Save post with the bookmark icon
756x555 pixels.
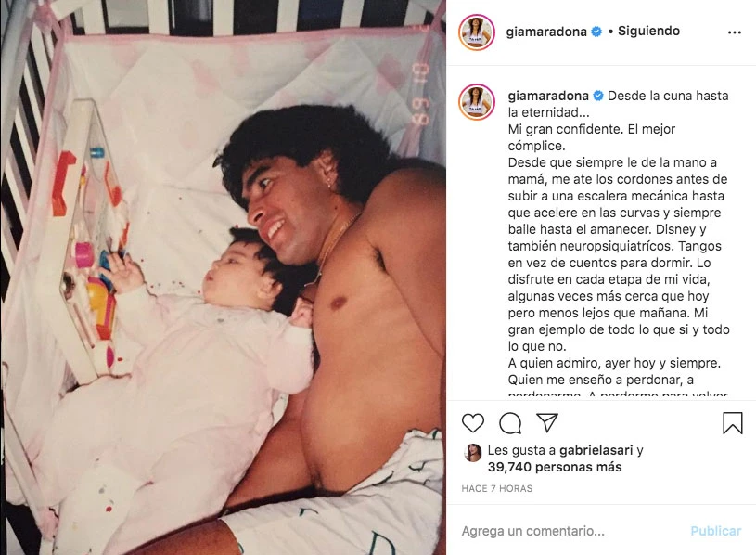click(733, 423)
